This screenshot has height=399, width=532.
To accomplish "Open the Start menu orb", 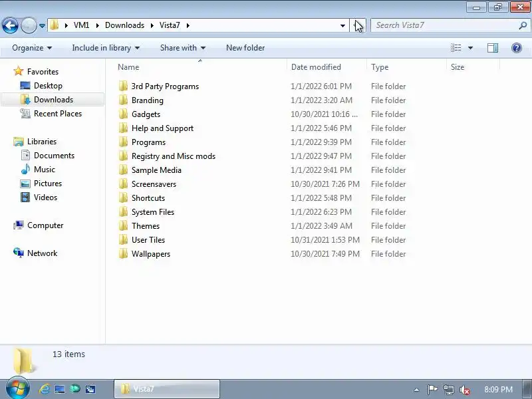I will point(17,388).
